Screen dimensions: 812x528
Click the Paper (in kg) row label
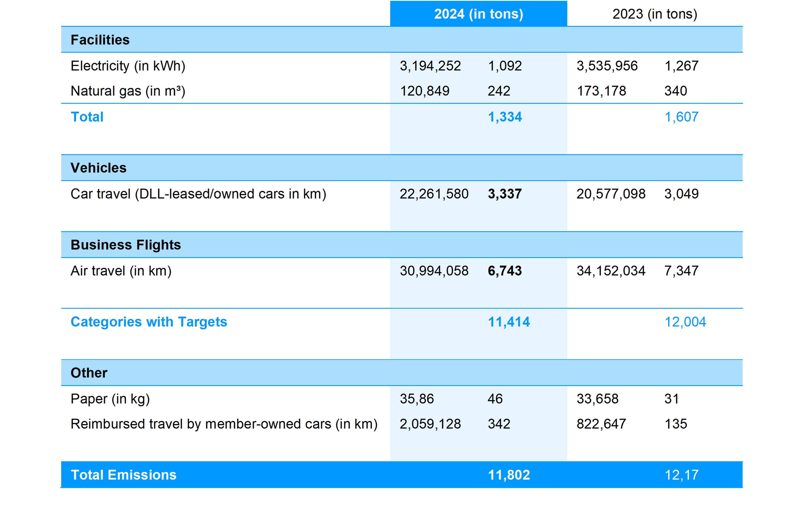[x=110, y=399]
